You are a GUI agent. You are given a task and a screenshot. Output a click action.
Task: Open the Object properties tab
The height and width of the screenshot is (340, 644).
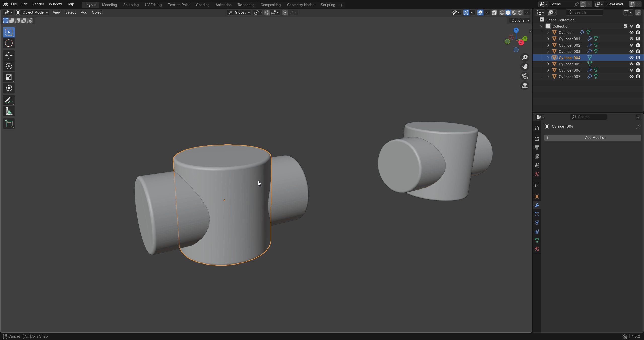pyautogui.click(x=537, y=196)
